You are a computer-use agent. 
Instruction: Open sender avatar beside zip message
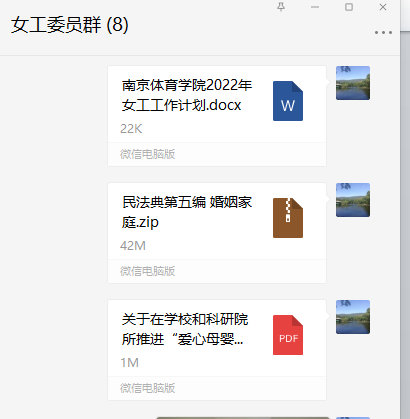353,200
